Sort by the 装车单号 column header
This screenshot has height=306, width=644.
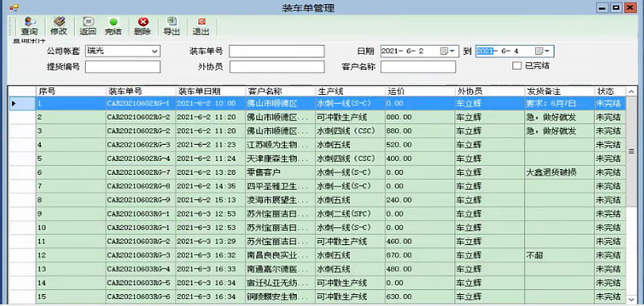141,91
